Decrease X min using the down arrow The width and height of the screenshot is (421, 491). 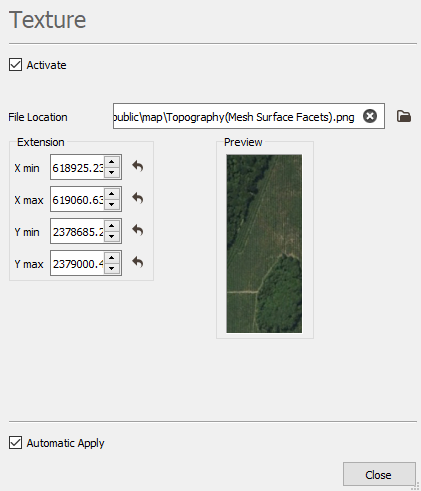coord(112,172)
